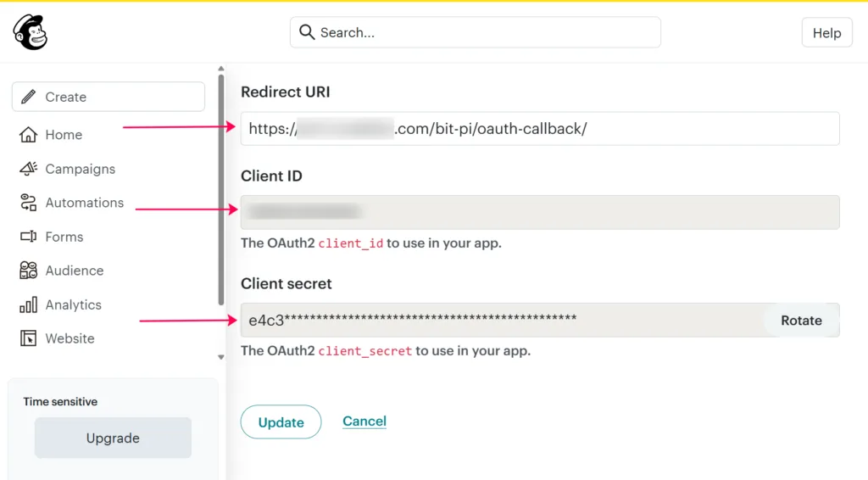The width and height of the screenshot is (868, 480).
Task: Go to Automations in sidebar
Action: tap(85, 203)
